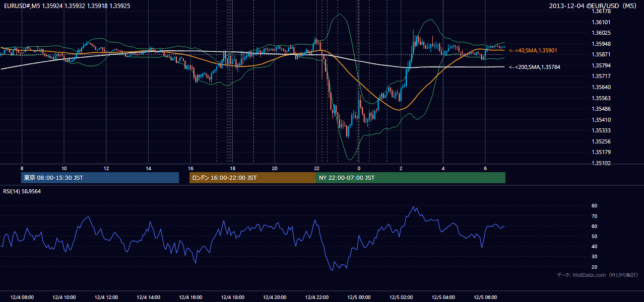
Task: Select the 40 SMA label 1.35901
Action: pyautogui.click(x=533, y=50)
